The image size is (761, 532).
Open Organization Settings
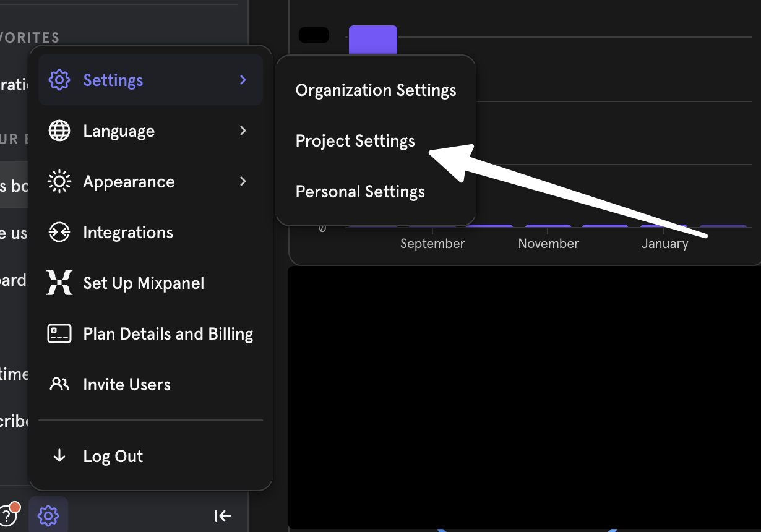[376, 90]
